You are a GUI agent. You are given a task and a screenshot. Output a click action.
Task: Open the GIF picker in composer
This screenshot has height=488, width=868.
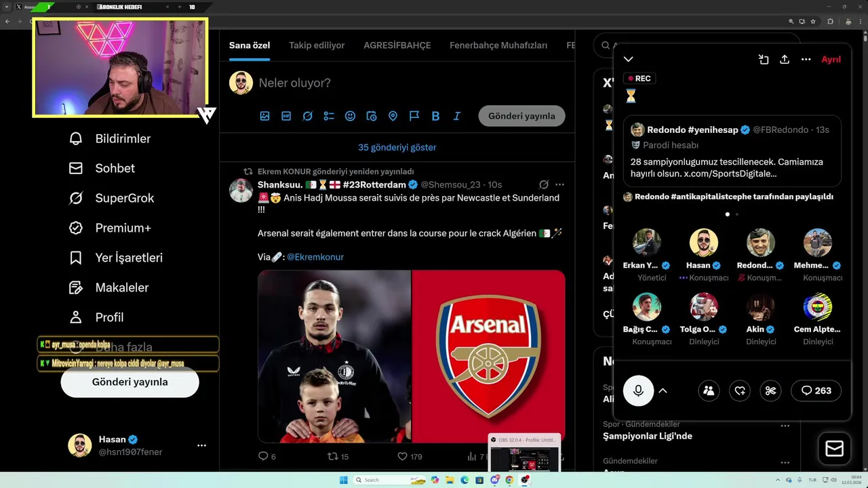[286, 116]
